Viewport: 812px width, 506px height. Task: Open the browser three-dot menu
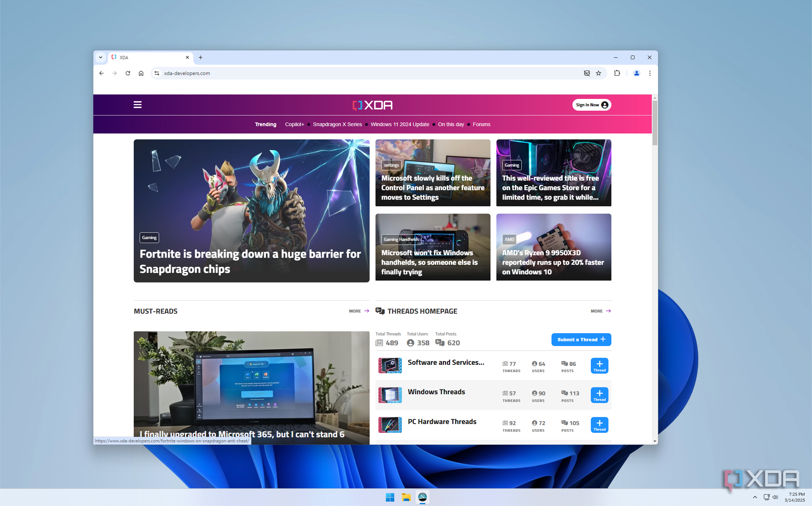(650, 73)
